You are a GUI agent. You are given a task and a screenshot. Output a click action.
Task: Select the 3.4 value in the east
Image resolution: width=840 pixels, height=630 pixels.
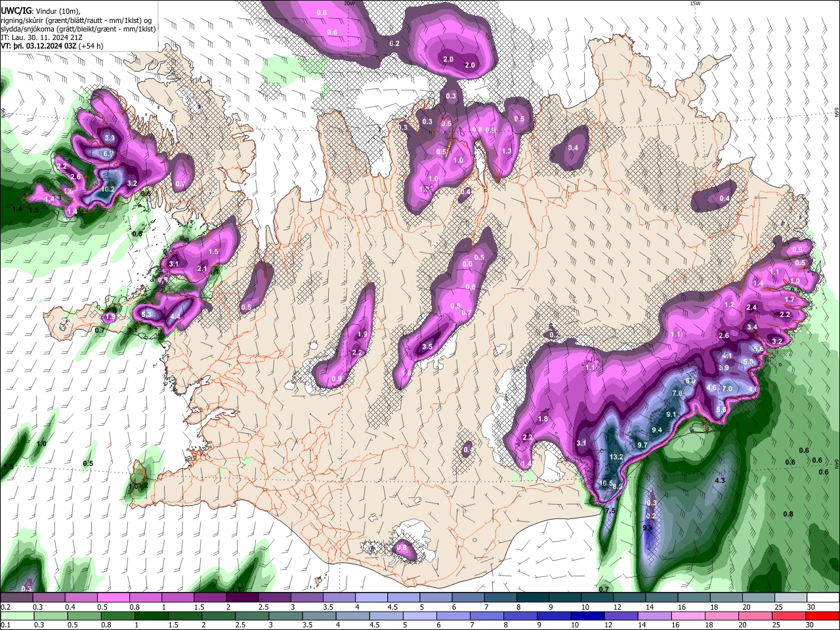point(752,327)
